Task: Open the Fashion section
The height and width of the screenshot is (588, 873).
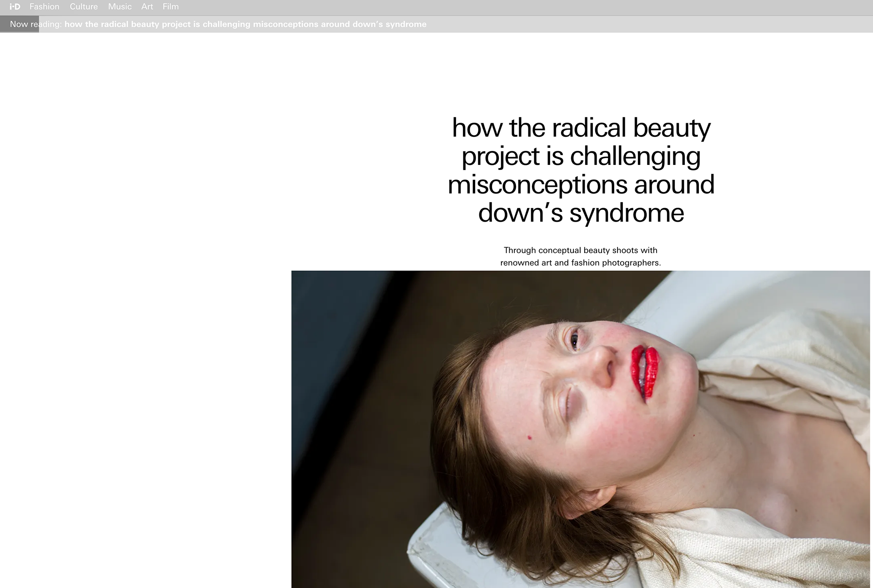Action: point(44,7)
